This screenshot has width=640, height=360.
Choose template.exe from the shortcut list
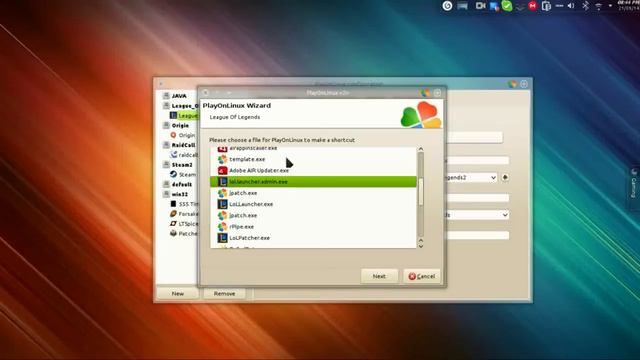[313, 159]
